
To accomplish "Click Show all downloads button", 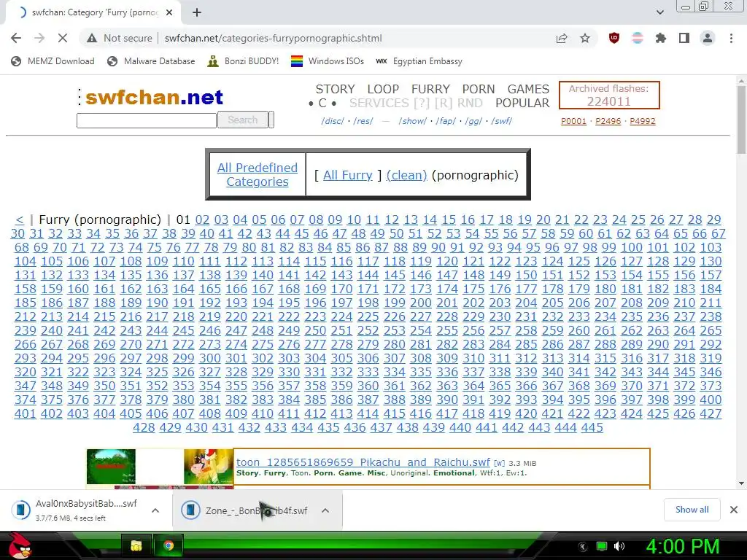I will coord(692,510).
